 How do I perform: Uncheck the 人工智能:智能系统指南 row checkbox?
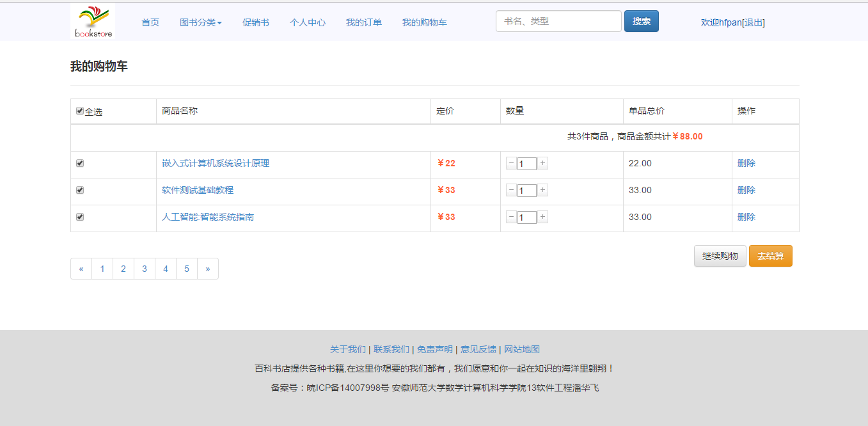[x=80, y=217]
